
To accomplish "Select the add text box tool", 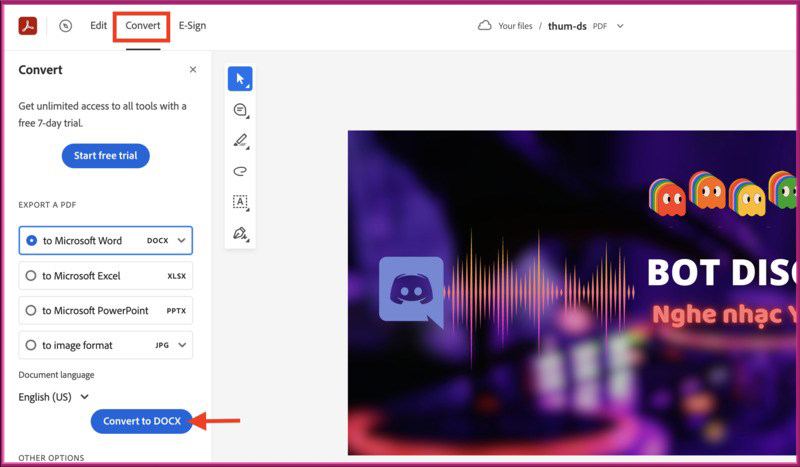I will (240, 202).
